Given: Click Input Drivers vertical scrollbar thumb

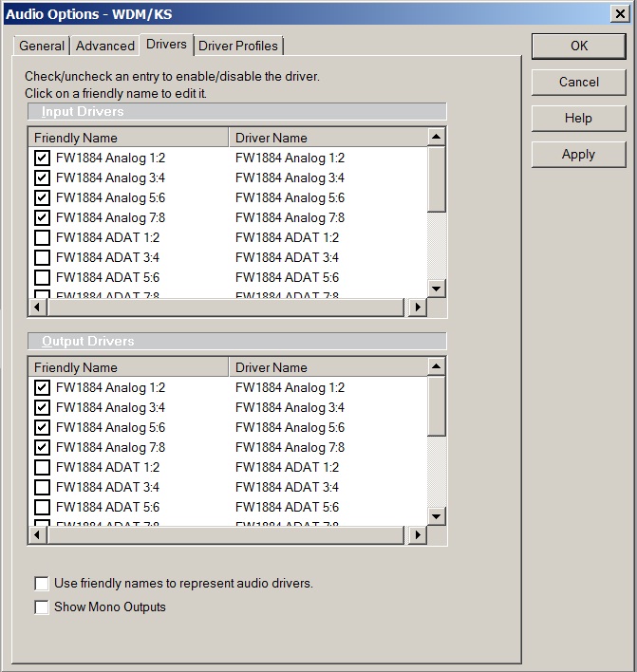Looking at the screenshot, I should tap(437, 179).
